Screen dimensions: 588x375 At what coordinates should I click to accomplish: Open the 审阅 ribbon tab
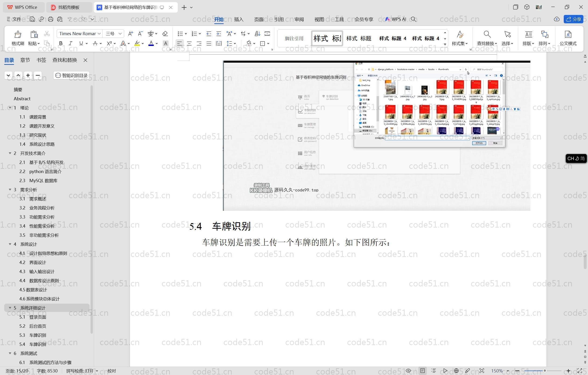point(299,19)
